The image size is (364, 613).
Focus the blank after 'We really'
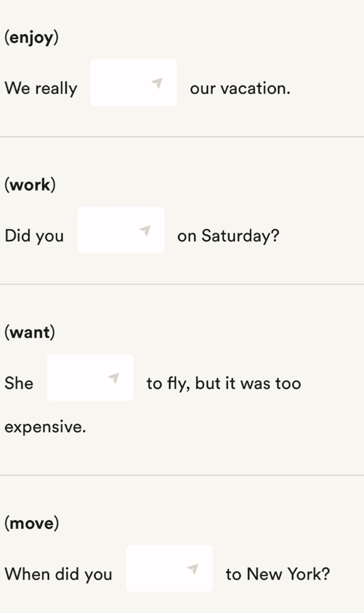(134, 83)
